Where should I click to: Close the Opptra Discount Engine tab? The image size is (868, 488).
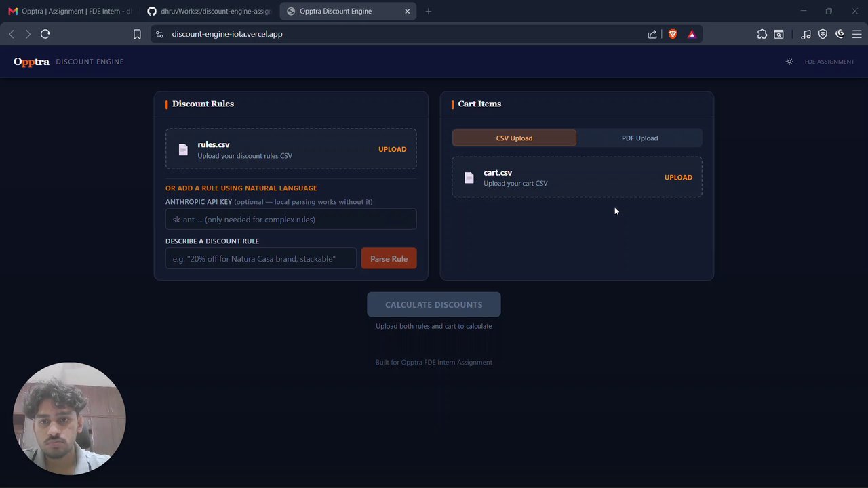tap(408, 12)
